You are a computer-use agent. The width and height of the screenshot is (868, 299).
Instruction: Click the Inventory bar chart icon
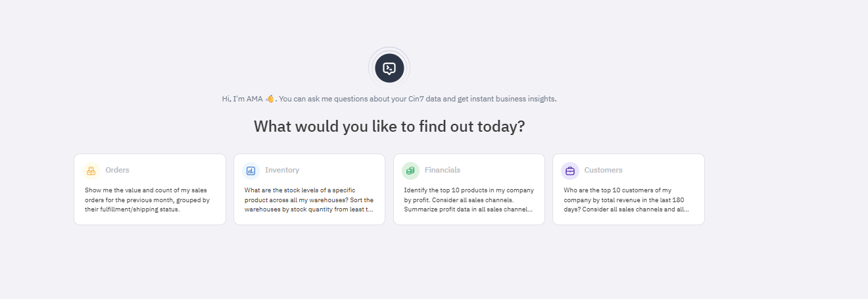(x=251, y=171)
